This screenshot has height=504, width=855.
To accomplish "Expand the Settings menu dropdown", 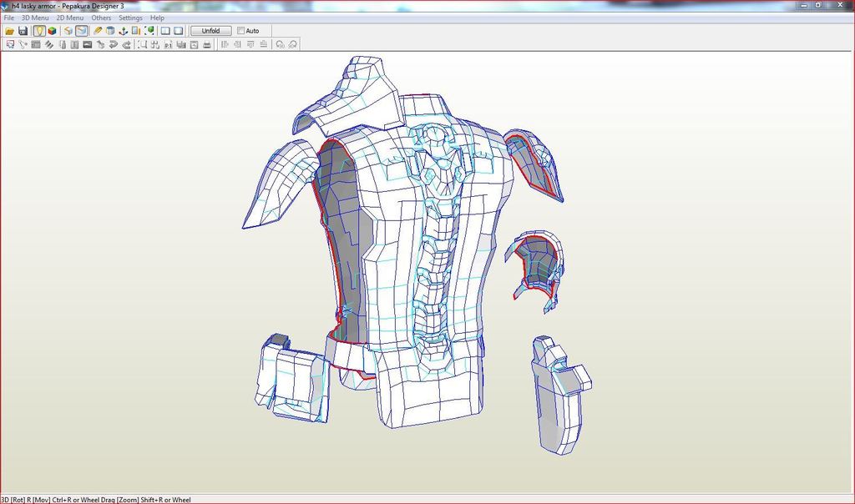I will (130, 18).
